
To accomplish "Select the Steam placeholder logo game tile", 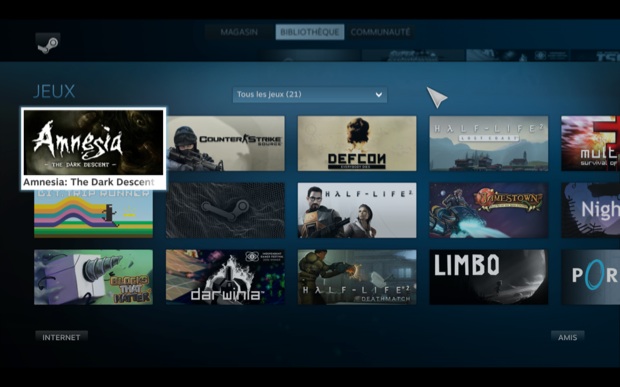I will 225,210.
